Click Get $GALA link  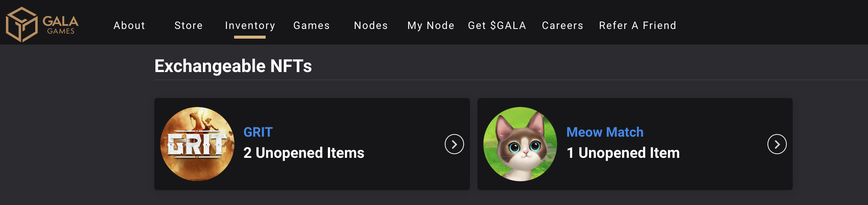tap(497, 25)
